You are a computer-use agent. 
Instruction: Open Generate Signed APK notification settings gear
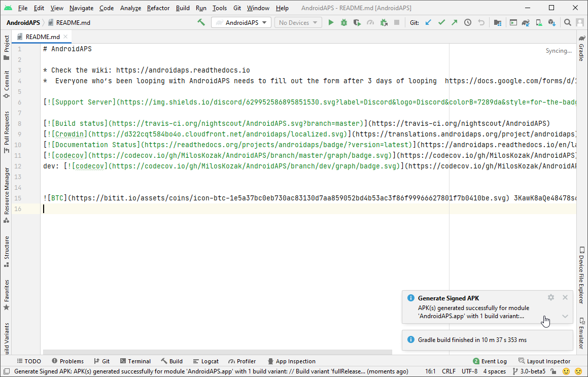(551, 297)
